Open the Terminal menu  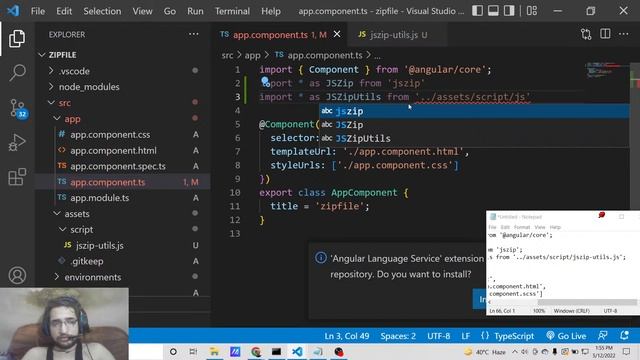[x=232, y=11]
